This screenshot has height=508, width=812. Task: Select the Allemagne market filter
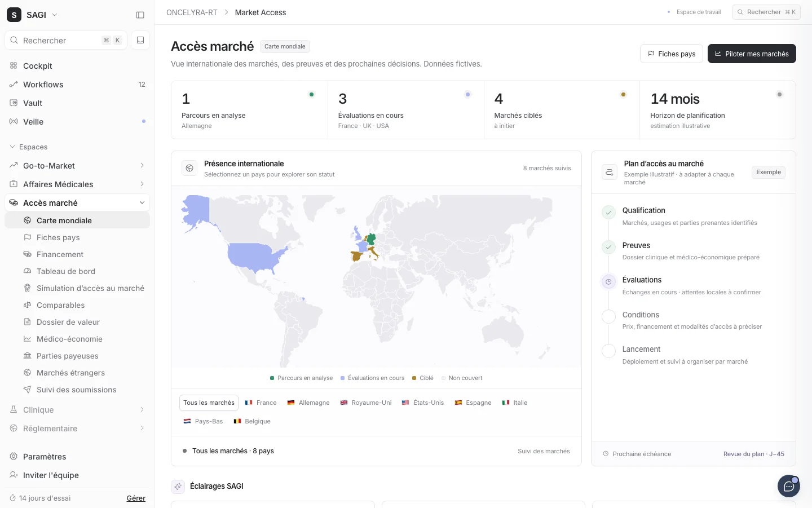[x=308, y=403]
